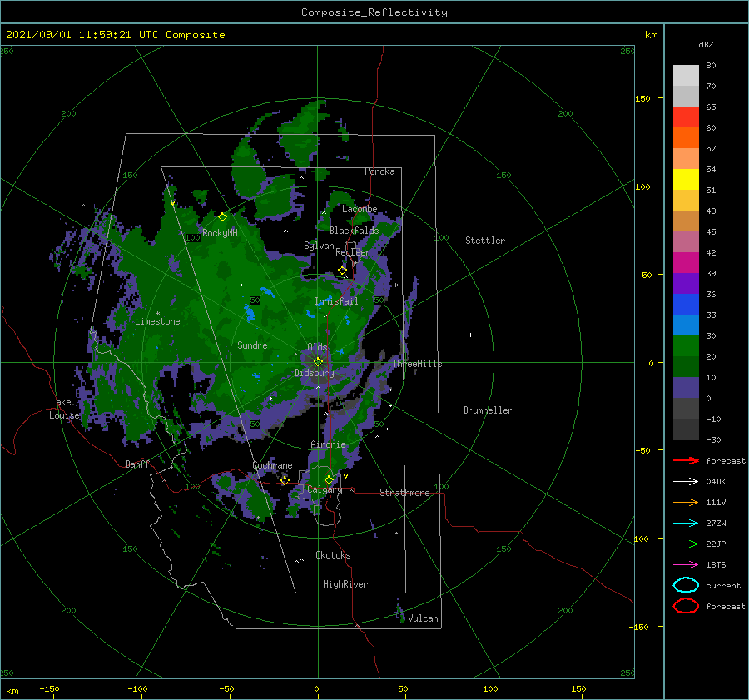Click the asterisk marker above Limestone
Viewport: 749px width, 700px height.
(157, 314)
